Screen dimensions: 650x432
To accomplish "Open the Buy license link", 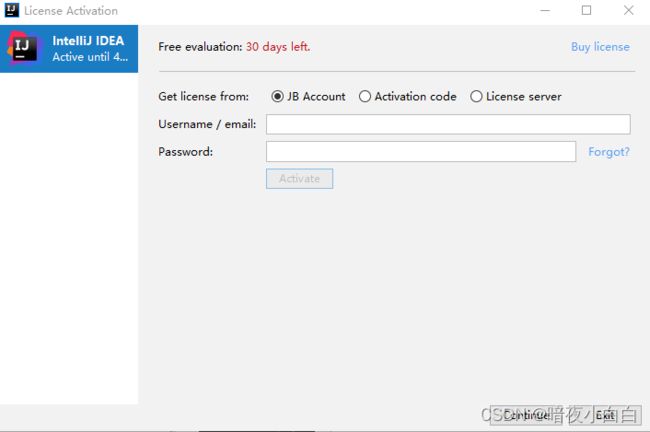I will coord(600,47).
